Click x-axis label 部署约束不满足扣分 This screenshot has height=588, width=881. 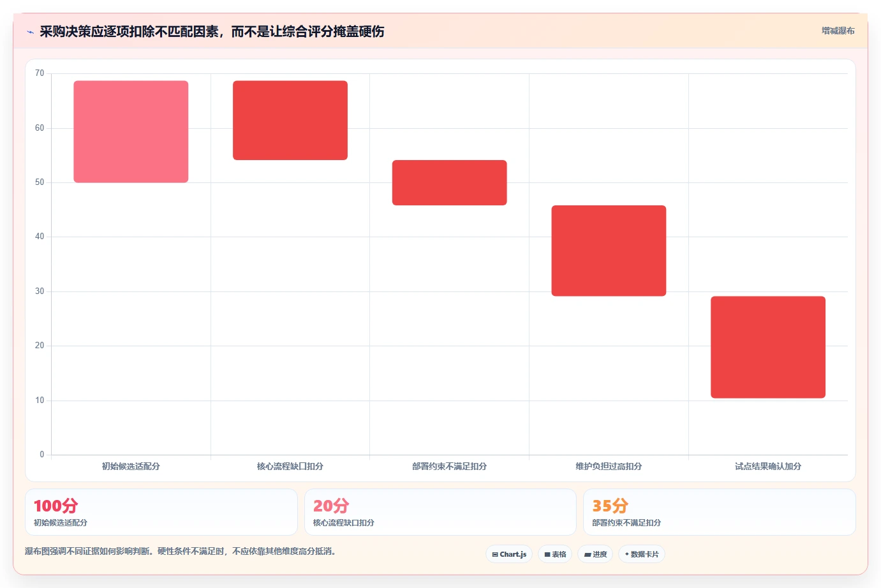coord(450,466)
